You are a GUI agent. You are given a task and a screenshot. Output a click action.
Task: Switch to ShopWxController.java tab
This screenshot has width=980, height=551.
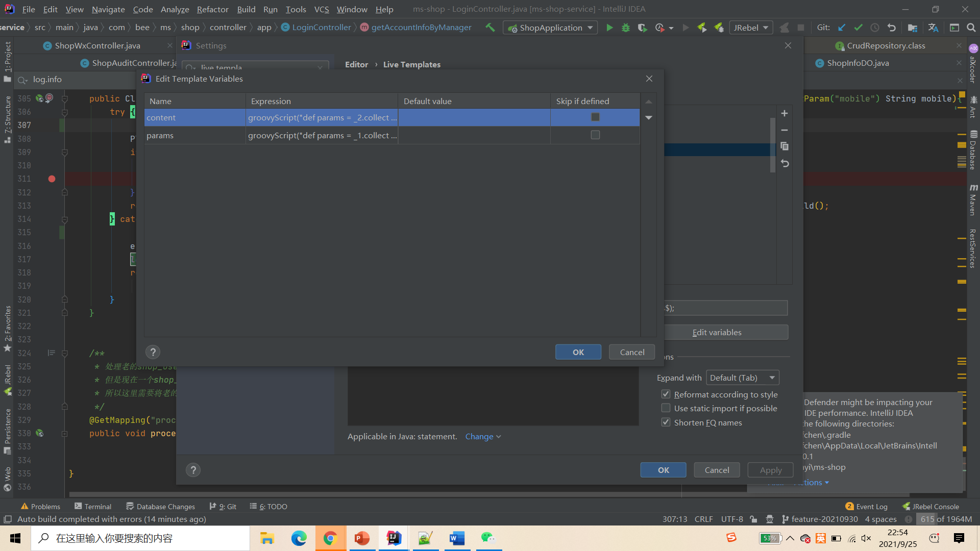click(x=97, y=46)
